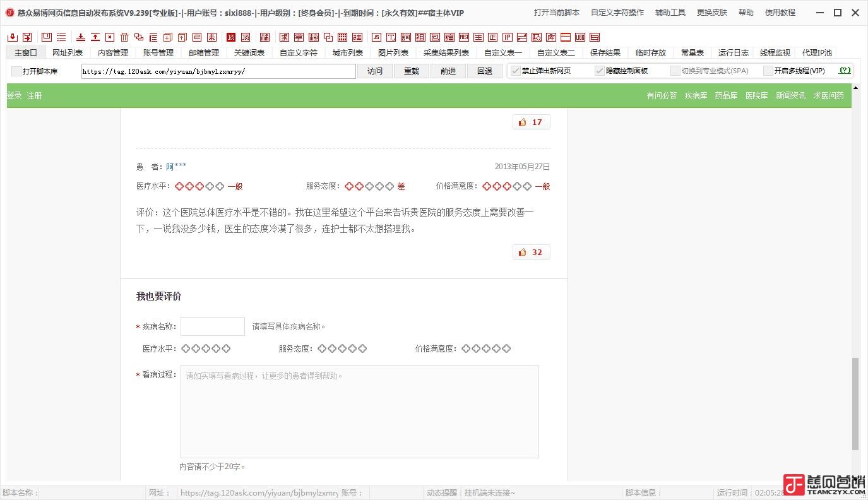Toggle the 隐藏控制面板 checkbox

click(x=600, y=71)
